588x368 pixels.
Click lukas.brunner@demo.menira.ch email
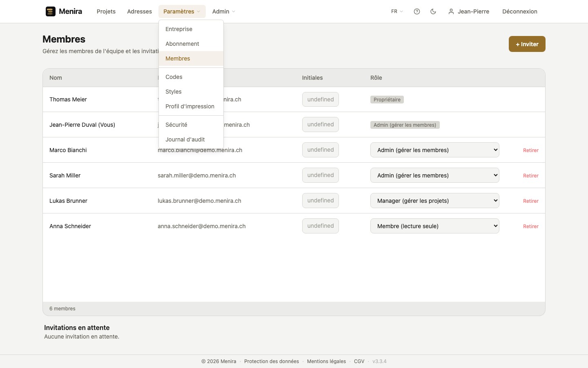pos(199,201)
